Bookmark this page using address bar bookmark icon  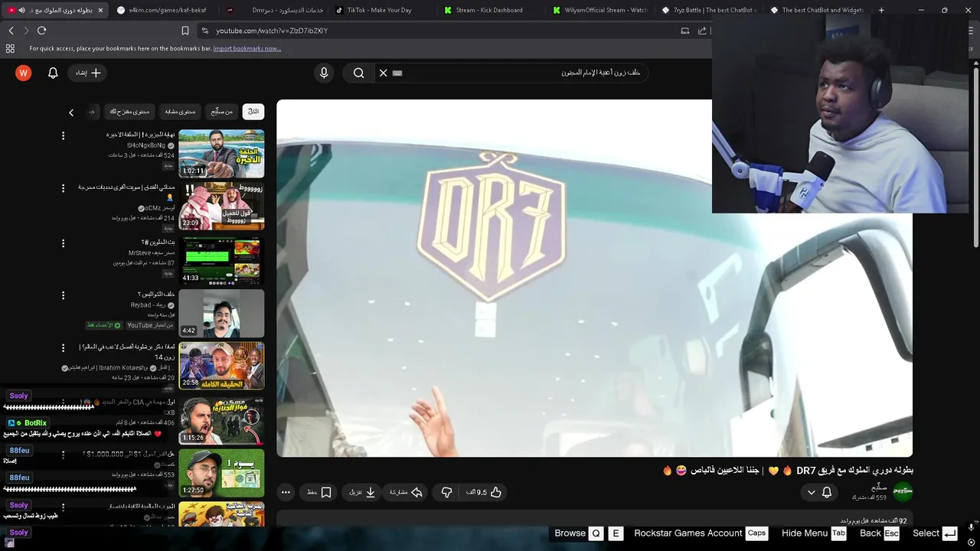tap(185, 31)
